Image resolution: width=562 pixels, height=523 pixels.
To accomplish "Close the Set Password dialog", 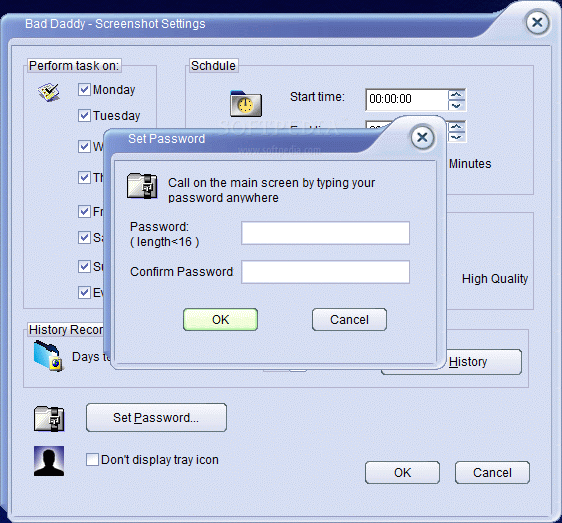I will click(423, 137).
